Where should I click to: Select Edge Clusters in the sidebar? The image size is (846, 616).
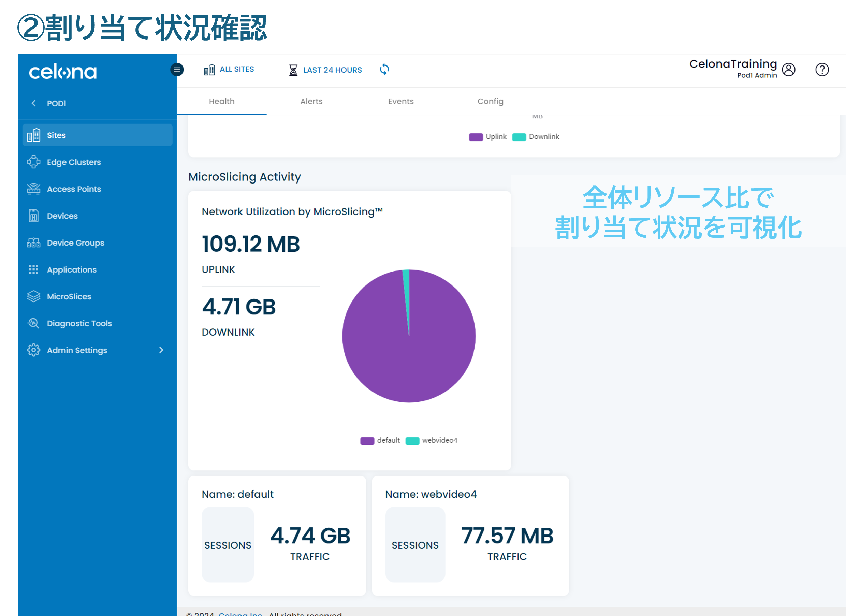73,162
